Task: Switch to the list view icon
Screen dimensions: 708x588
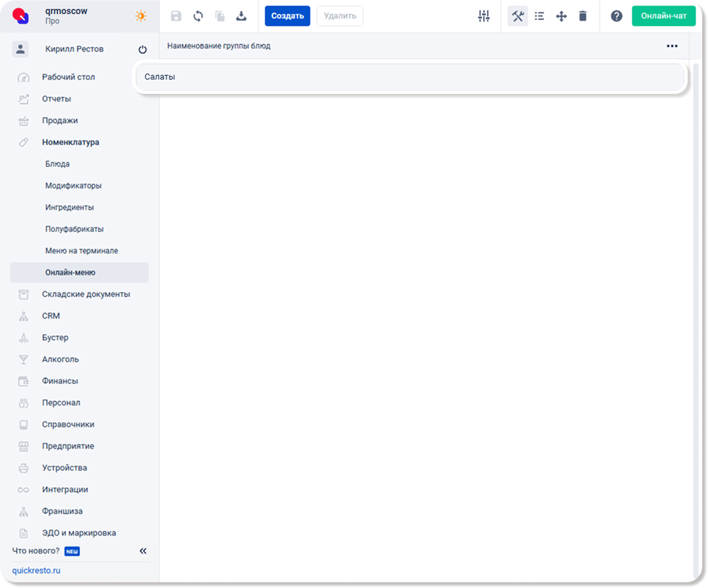Action: click(539, 16)
